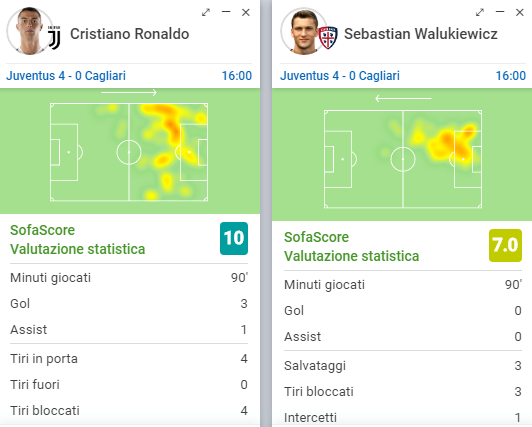The image size is (532, 427).
Task: Minimize the Sebastian Walukiewicz stats panel
Action: [500, 12]
